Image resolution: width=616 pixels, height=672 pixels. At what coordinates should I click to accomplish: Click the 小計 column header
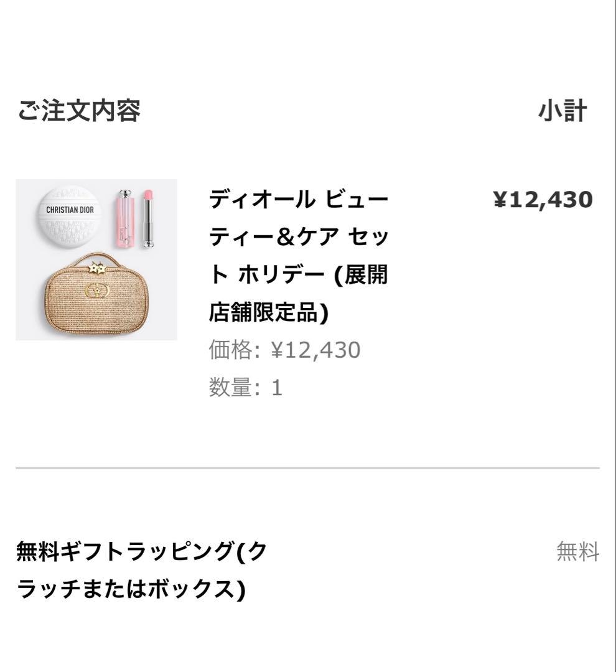click(x=562, y=111)
